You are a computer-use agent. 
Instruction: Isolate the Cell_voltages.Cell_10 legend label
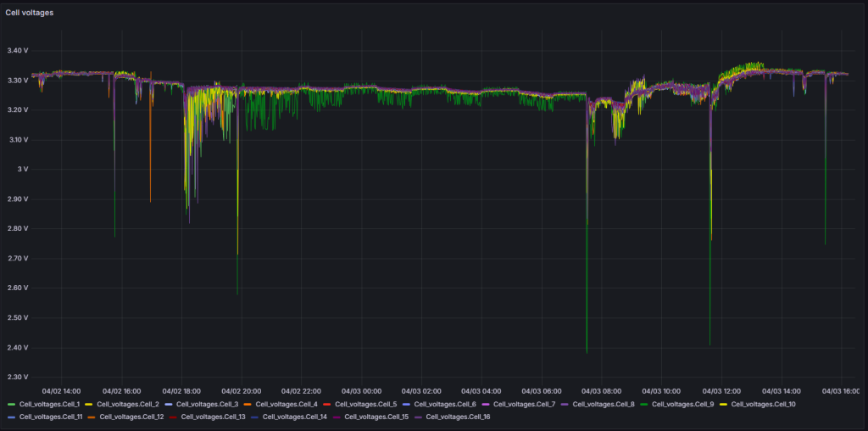coord(764,405)
